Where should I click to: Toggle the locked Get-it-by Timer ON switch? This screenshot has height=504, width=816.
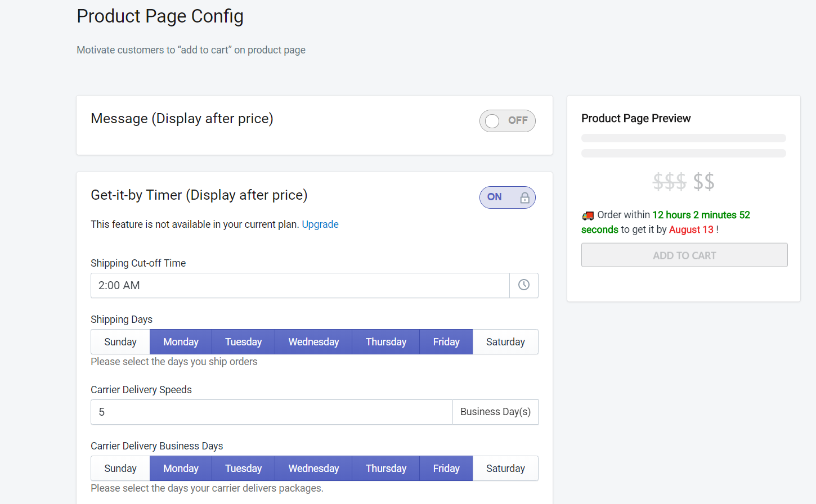[507, 197]
